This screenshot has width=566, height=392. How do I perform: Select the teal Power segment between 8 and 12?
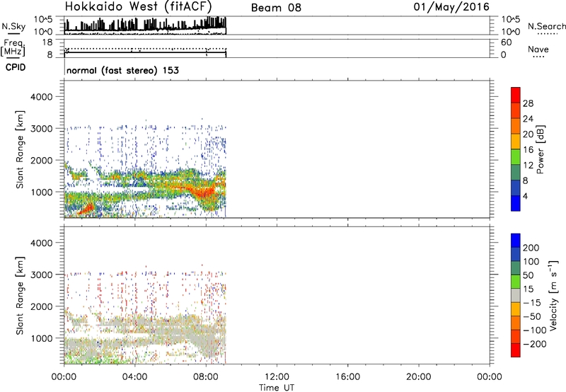(x=516, y=172)
